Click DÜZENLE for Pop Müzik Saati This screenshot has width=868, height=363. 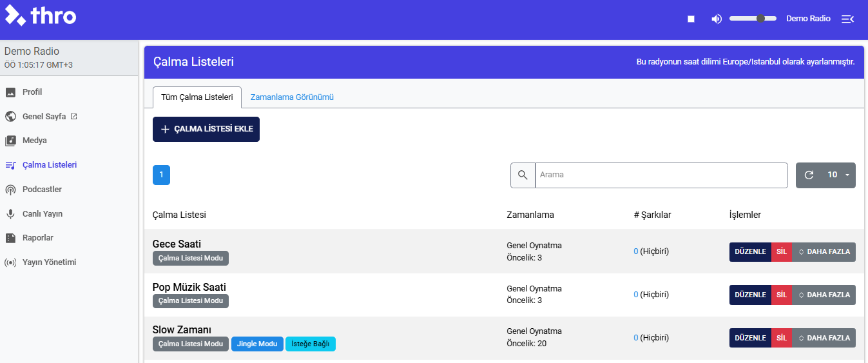(x=750, y=295)
